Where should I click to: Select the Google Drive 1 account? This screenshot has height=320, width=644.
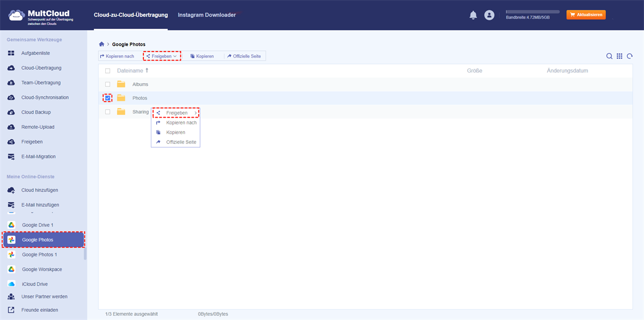(38, 225)
